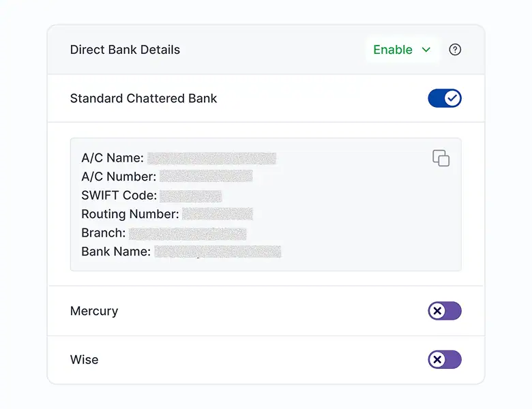The image size is (532, 409).
Task: Click the SWIFT Code label
Action: pos(119,196)
